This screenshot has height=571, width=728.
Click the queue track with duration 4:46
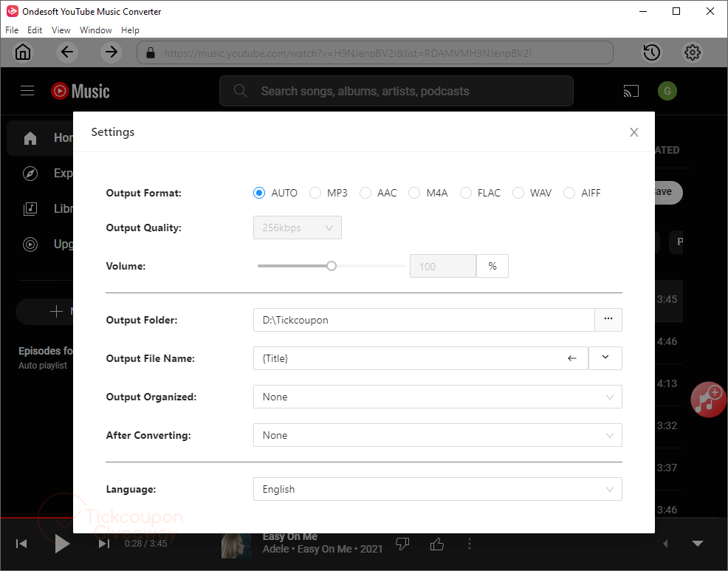pos(669,343)
